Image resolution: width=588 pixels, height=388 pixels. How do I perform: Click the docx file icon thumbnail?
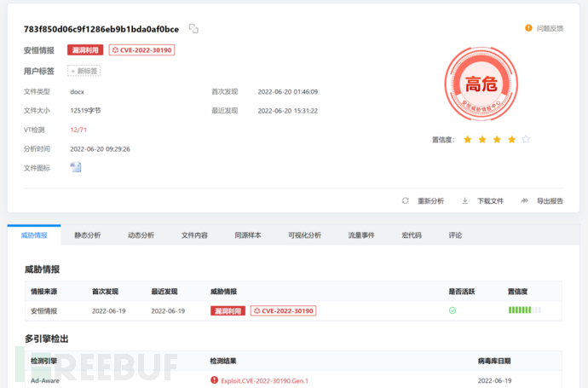(x=76, y=167)
